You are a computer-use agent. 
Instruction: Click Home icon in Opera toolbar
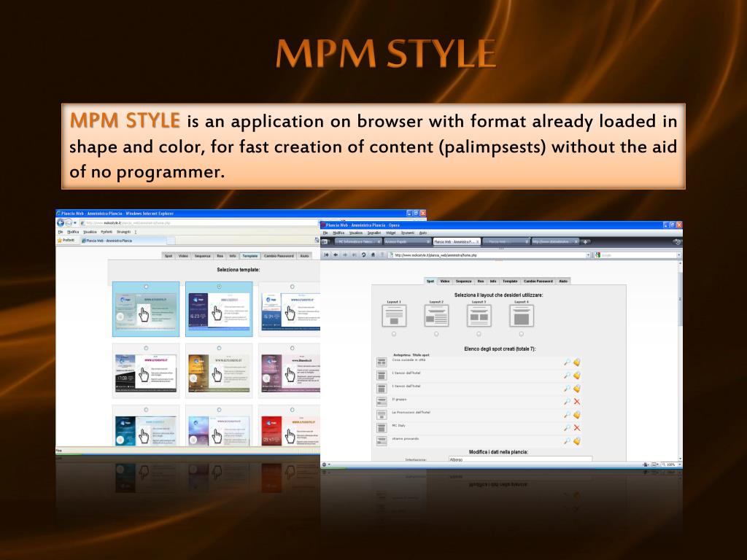click(x=373, y=254)
